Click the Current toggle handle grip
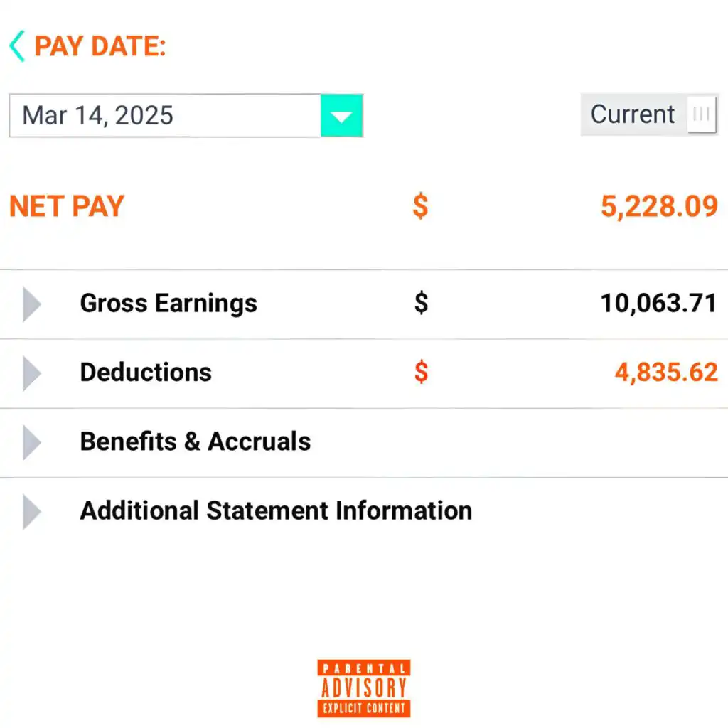Screen dimensions: 728x728 701,114
